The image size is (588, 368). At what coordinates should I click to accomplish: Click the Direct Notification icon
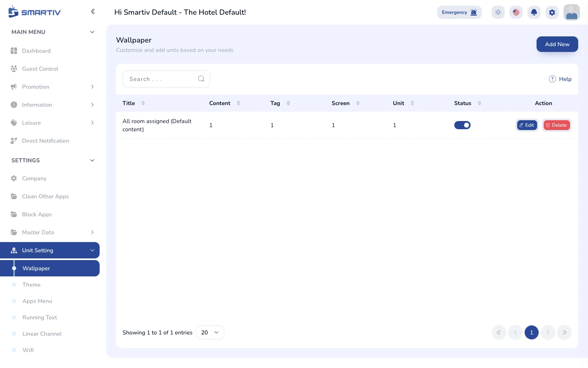(x=14, y=141)
